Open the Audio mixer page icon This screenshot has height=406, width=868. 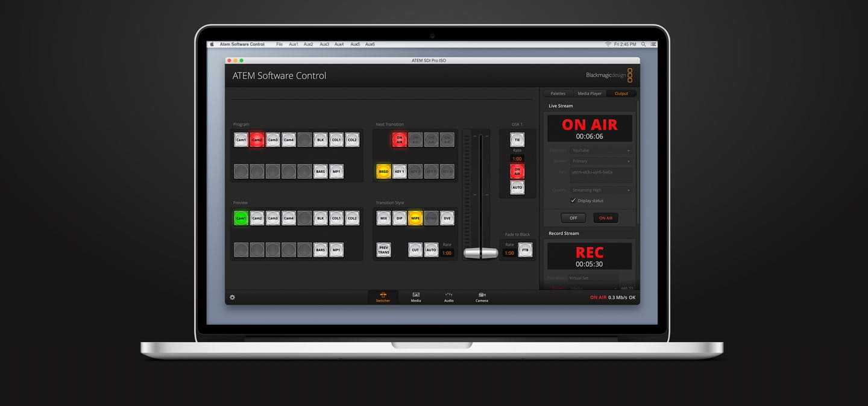coord(448,297)
